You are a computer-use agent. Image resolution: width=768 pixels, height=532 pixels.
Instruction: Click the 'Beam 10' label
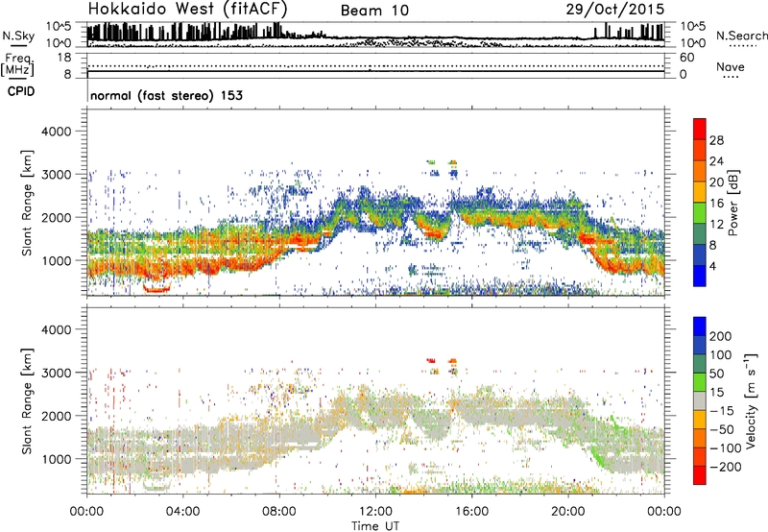[x=374, y=11]
